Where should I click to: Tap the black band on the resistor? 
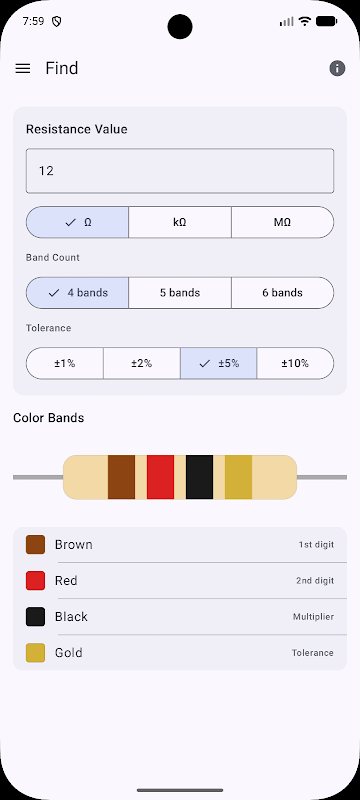click(x=199, y=477)
